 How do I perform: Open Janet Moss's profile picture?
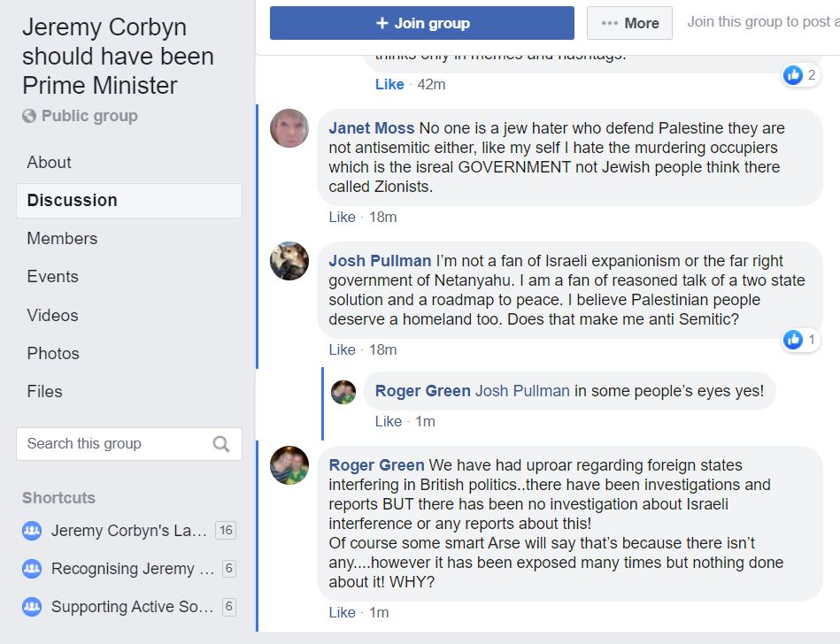coord(289,128)
